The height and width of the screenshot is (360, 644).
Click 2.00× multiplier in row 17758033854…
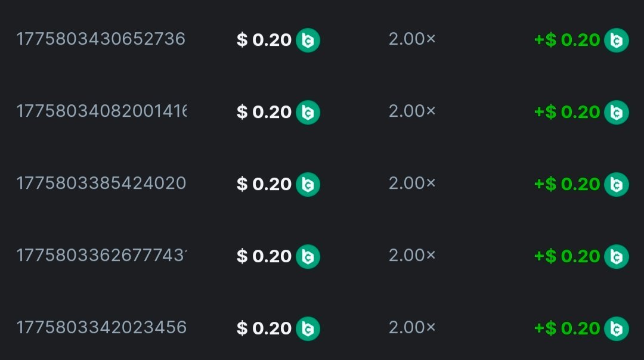pos(412,184)
